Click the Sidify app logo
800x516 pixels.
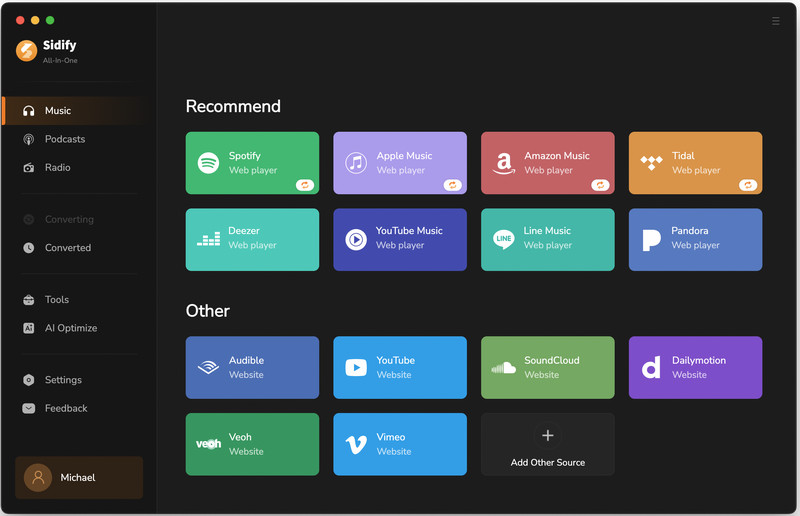[27, 51]
